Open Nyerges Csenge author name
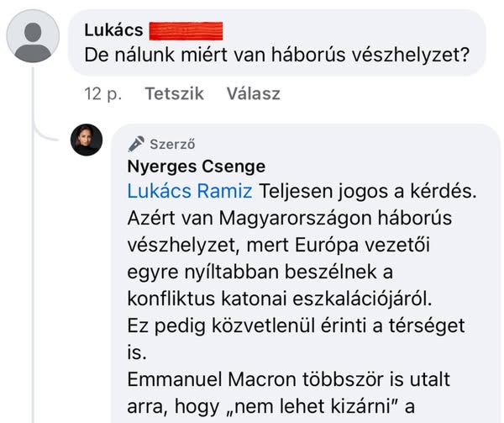This screenshot has height=423, width=504. [196, 166]
